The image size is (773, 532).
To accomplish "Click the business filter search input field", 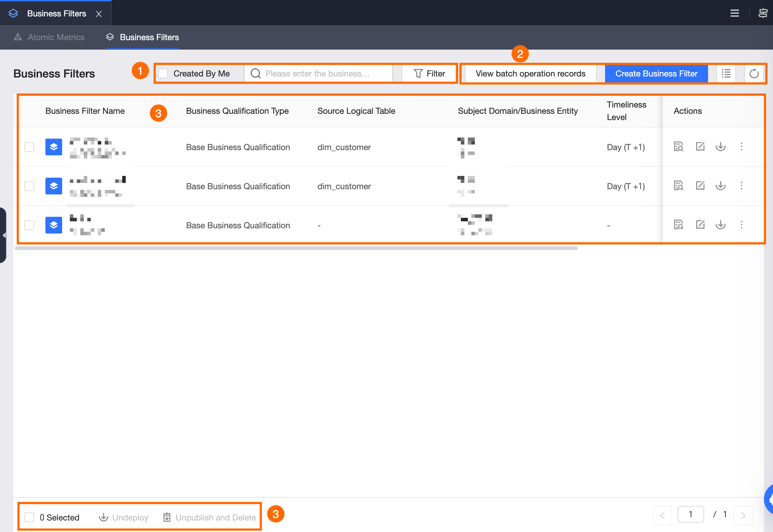I will click(x=321, y=74).
